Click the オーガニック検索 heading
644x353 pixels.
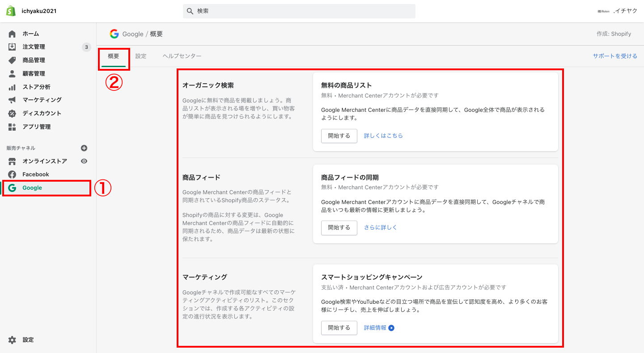(x=208, y=85)
